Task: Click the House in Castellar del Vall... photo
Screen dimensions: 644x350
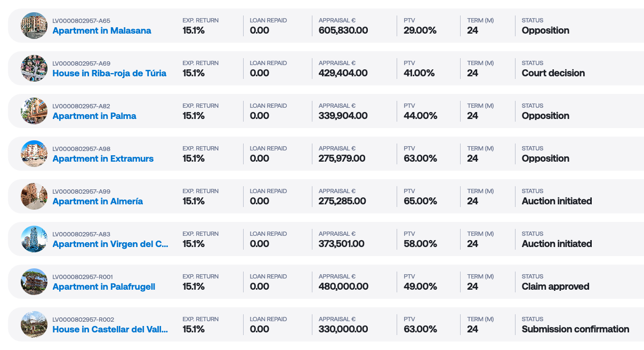Action: tap(34, 324)
